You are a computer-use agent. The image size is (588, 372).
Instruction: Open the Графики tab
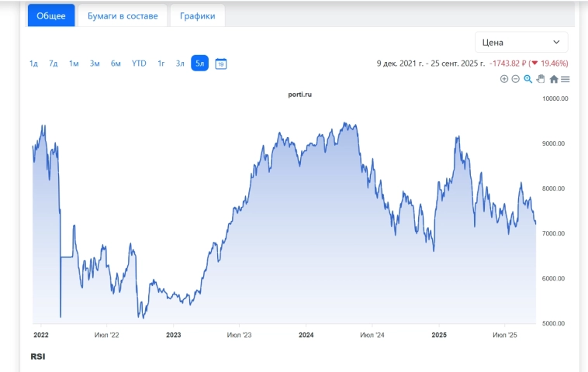[198, 15]
